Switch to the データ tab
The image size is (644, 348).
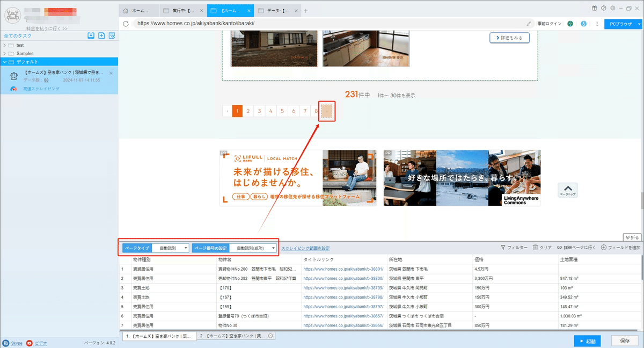pos(279,10)
